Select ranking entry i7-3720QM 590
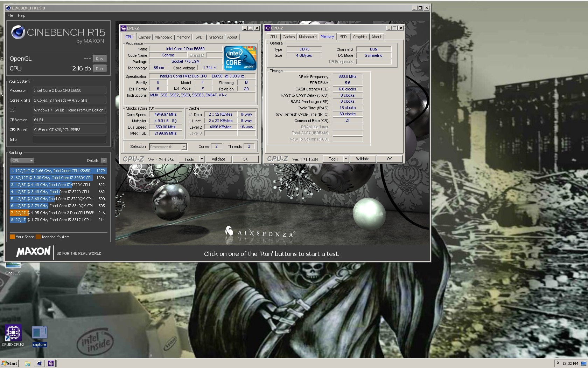The width and height of the screenshot is (588, 368). click(58, 199)
